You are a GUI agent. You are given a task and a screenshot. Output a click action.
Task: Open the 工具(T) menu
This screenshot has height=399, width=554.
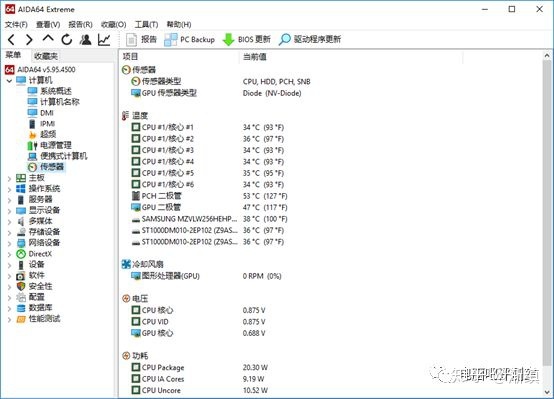pos(146,24)
